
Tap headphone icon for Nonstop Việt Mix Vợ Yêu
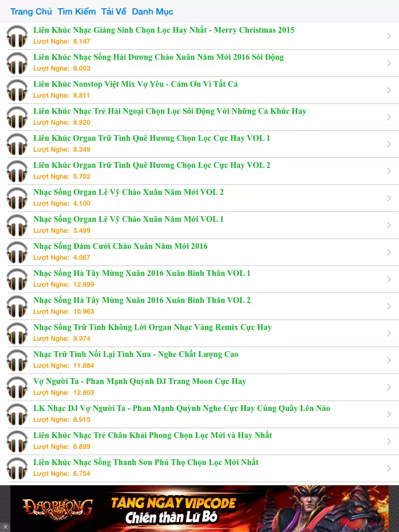17,90
